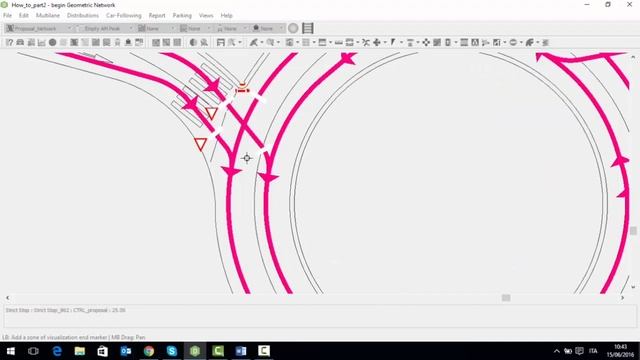Click the car vehicle icon in toolbar

[x=20, y=42]
